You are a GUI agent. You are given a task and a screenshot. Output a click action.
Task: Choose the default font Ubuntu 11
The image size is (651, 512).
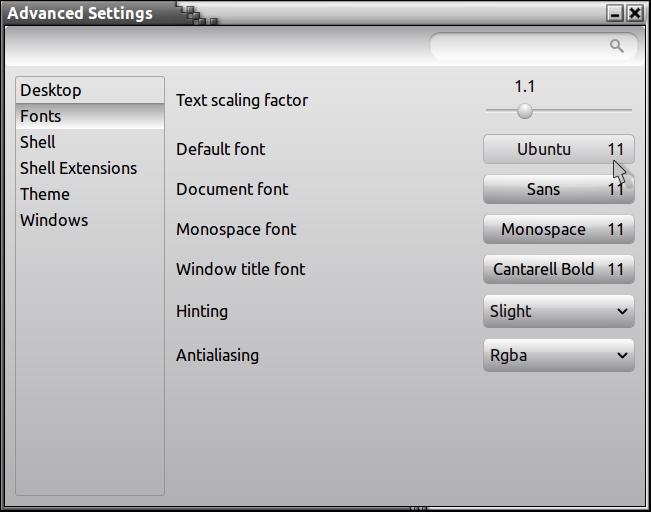click(558, 149)
